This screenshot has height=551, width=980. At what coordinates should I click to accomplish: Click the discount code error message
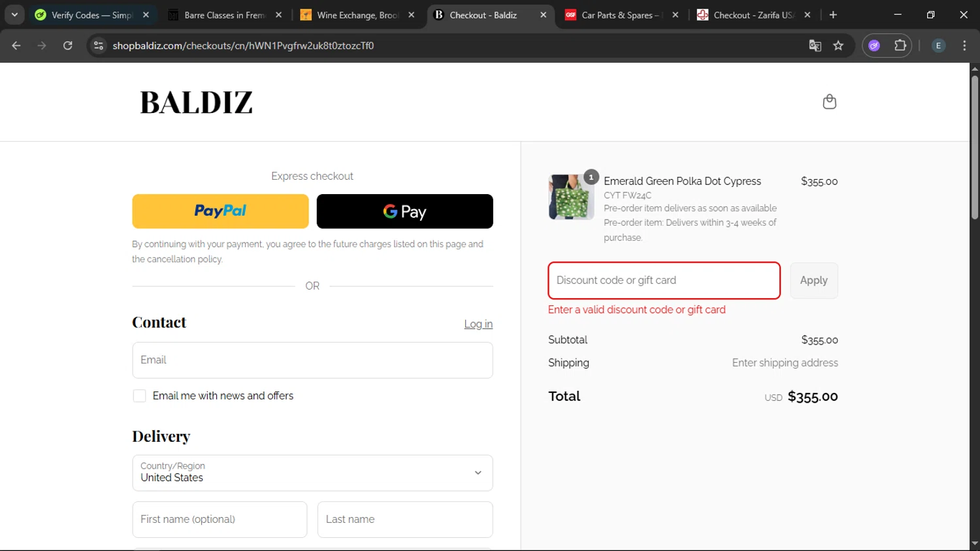coord(636,310)
